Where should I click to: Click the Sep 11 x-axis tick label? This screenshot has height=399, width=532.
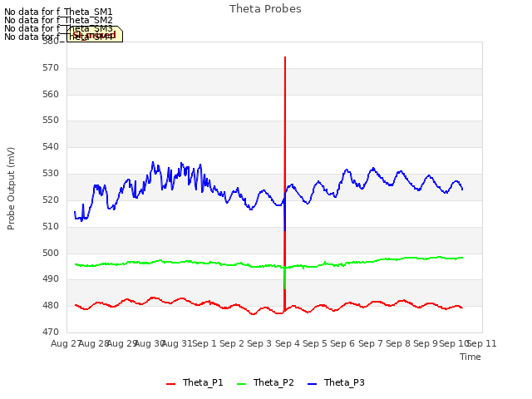click(x=482, y=343)
